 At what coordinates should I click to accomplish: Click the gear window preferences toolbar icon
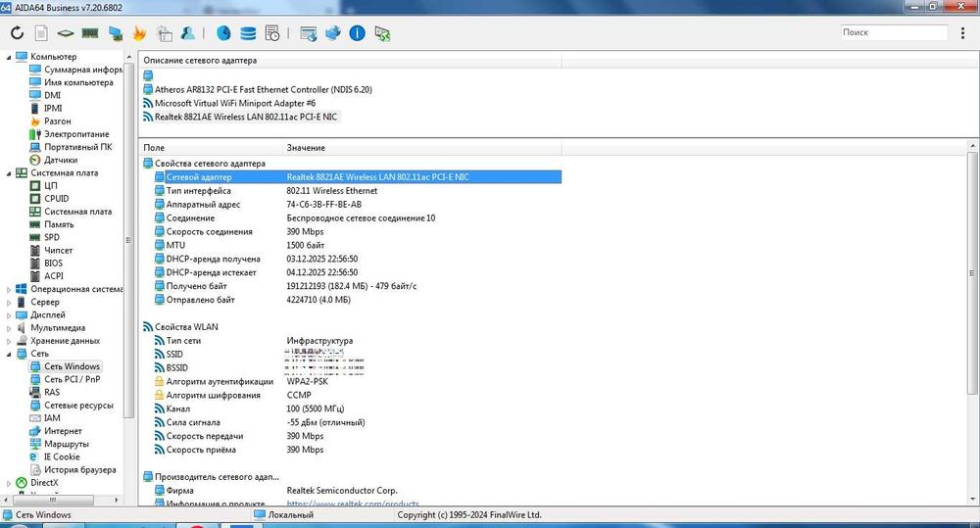click(x=165, y=33)
